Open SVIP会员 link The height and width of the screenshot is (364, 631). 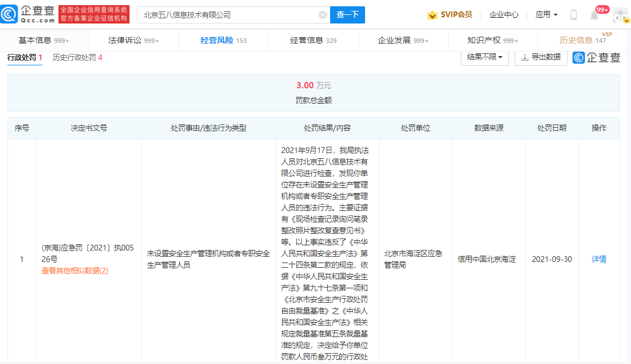tap(456, 14)
